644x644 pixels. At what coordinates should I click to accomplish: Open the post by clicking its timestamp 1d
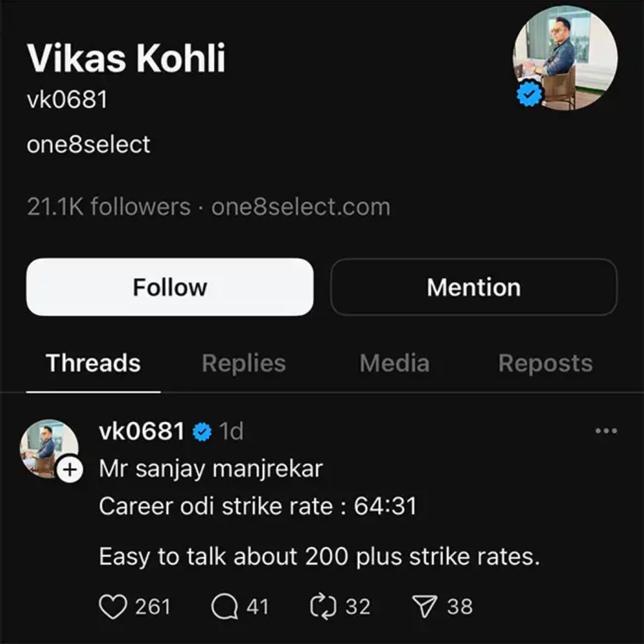point(232,431)
